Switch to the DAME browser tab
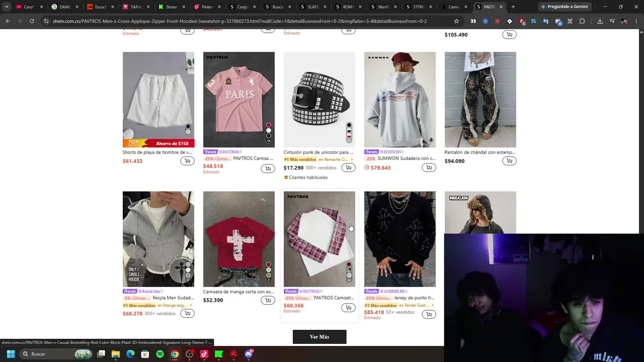 pyautogui.click(x=64, y=7)
